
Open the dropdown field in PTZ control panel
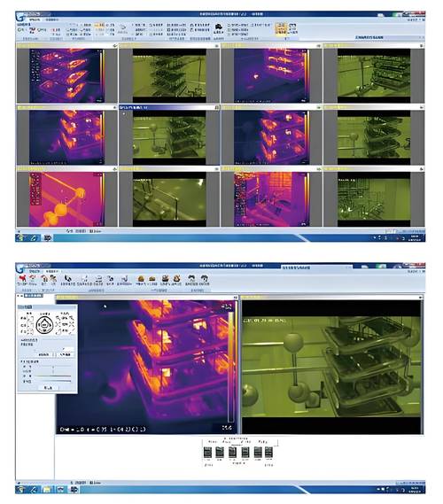coord(54,348)
